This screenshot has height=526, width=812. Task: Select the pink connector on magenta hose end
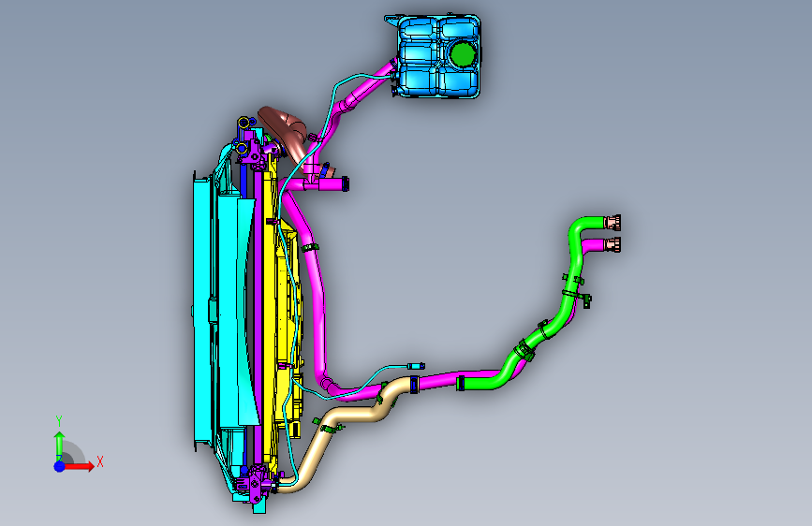[613, 244]
